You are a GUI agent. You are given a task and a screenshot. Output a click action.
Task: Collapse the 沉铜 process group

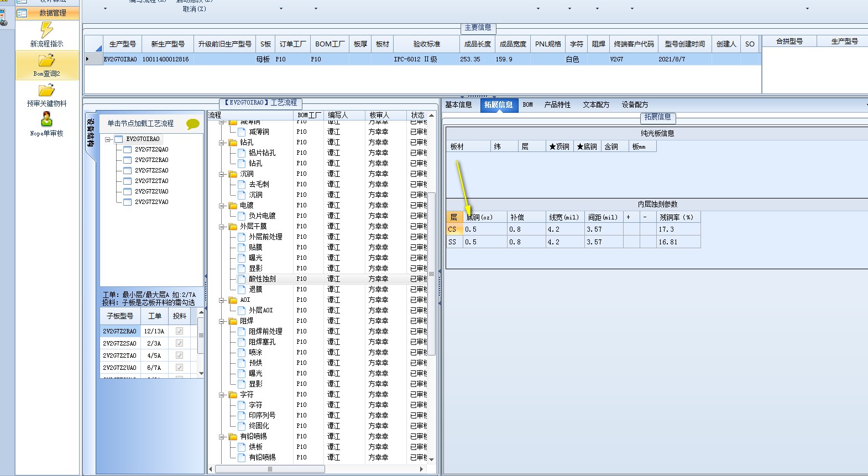tap(222, 174)
